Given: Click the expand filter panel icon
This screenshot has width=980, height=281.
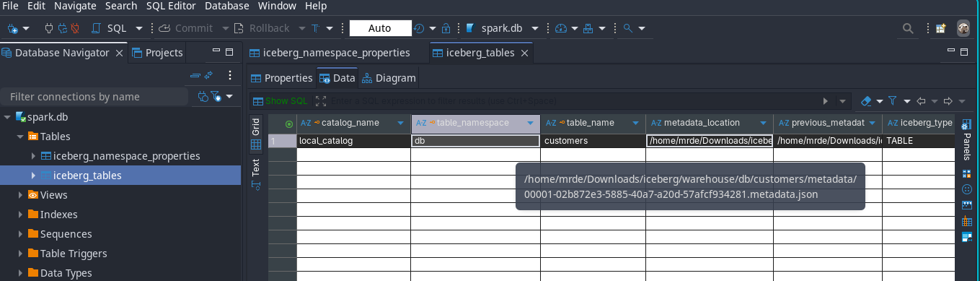Looking at the screenshot, I should 322,101.
